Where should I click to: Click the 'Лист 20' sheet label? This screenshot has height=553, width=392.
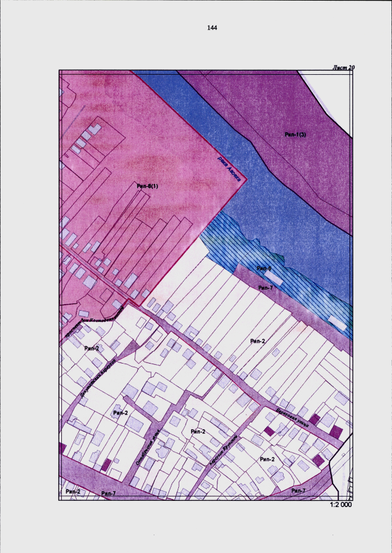(x=343, y=67)
